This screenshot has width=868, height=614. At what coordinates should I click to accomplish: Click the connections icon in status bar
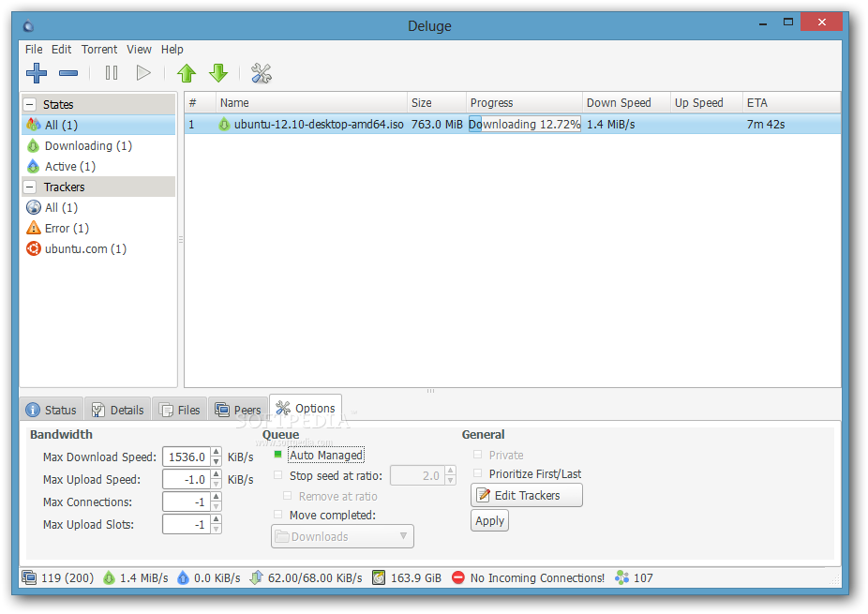click(x=29, y=577)
